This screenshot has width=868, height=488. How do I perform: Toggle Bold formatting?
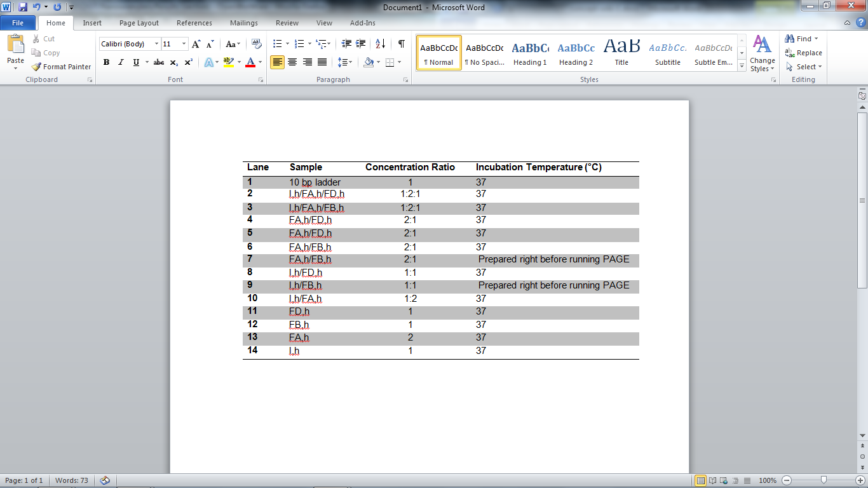[x=106, y=62]
